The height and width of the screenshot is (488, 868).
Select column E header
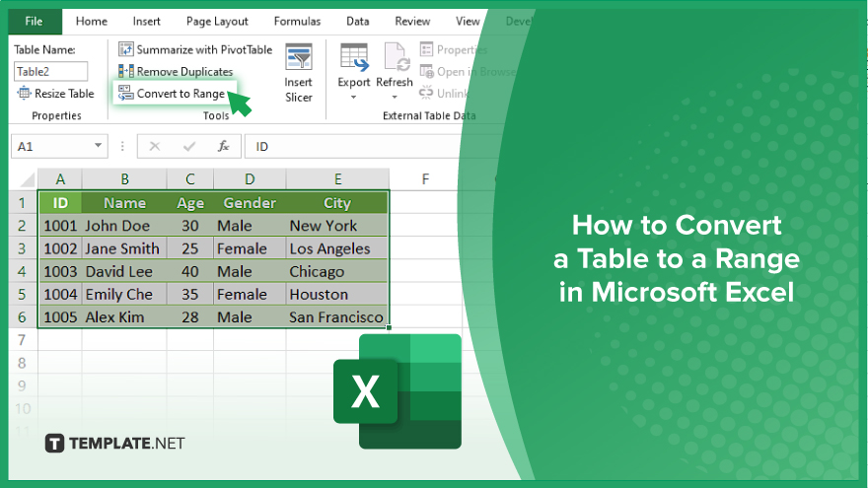point(337,179)
